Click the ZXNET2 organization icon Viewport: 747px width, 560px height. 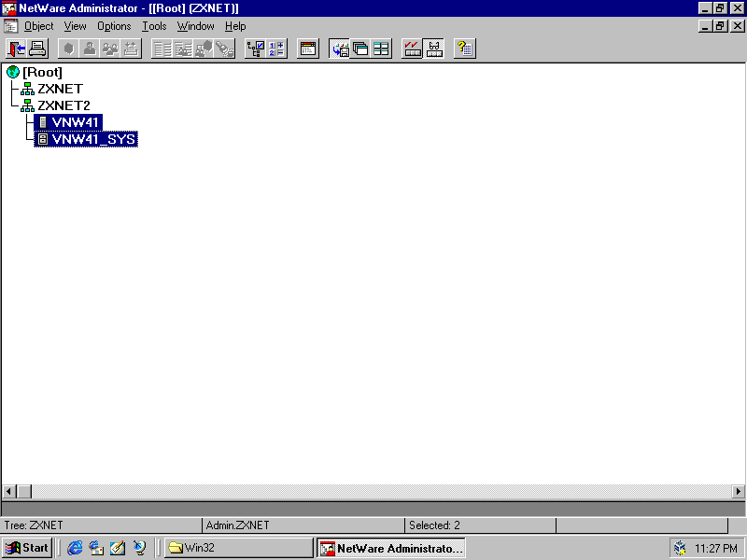[x=28, y=105]
